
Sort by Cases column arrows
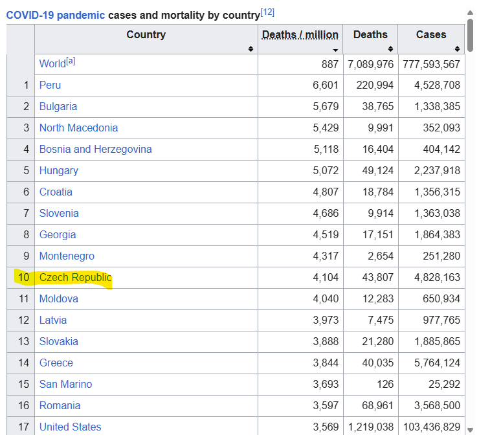click(457, 49)
